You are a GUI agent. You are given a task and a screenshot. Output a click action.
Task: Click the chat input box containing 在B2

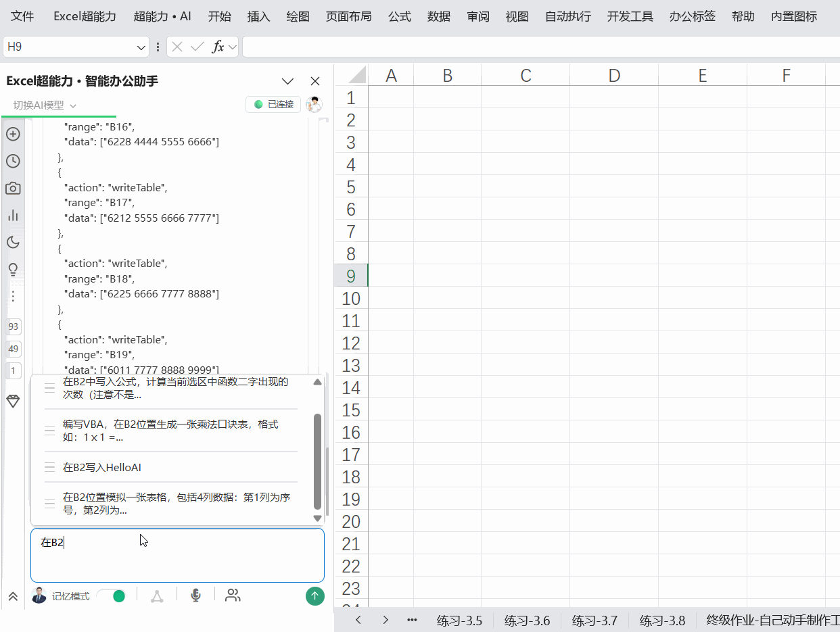point(177,556)
